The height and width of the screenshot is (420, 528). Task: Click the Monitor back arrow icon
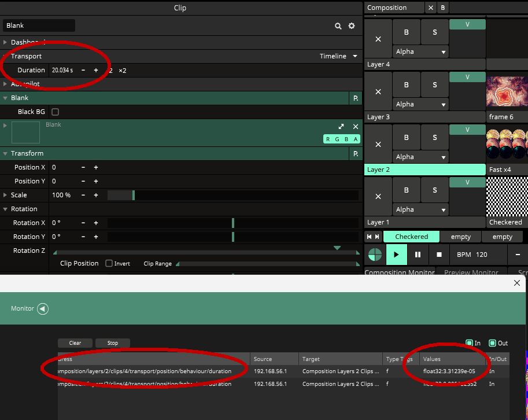(x=42, y=309)
